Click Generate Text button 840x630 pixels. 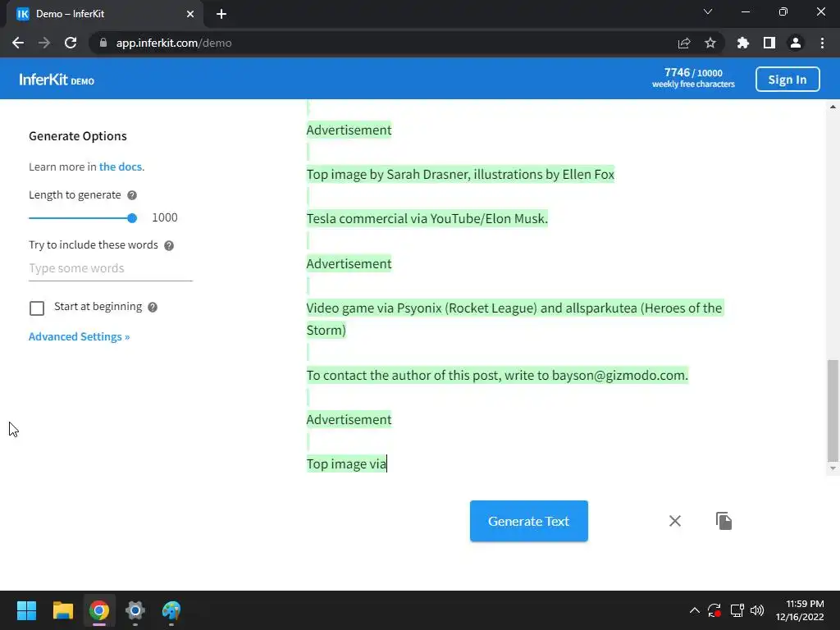pos(529,521)
